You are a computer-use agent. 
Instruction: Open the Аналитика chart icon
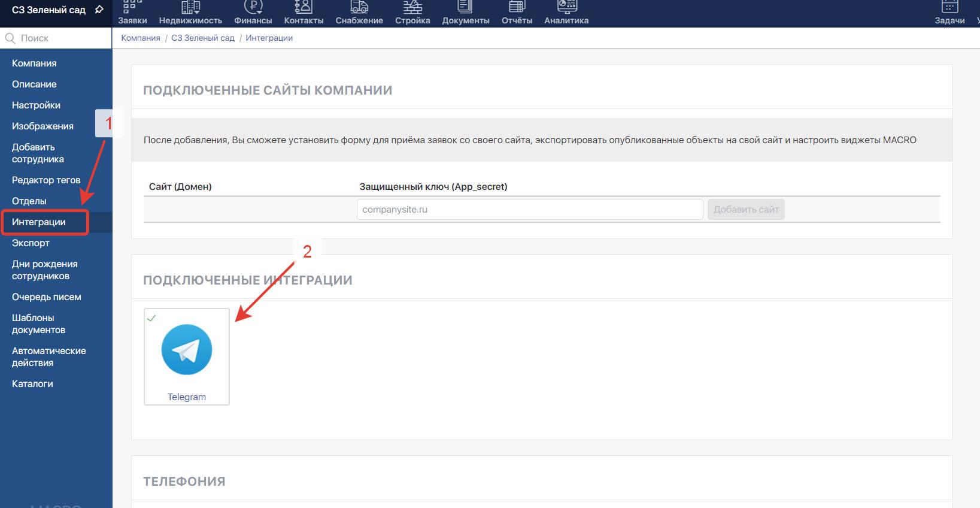[566, 7]
